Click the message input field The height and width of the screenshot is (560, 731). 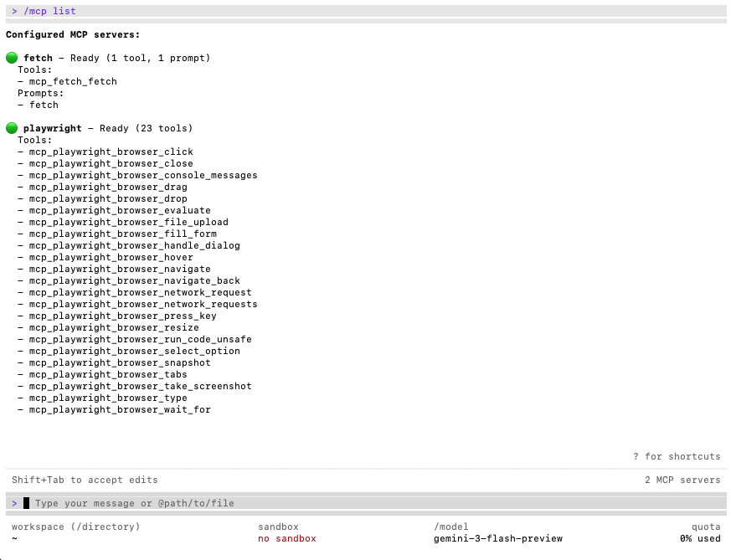click(366, 503)
